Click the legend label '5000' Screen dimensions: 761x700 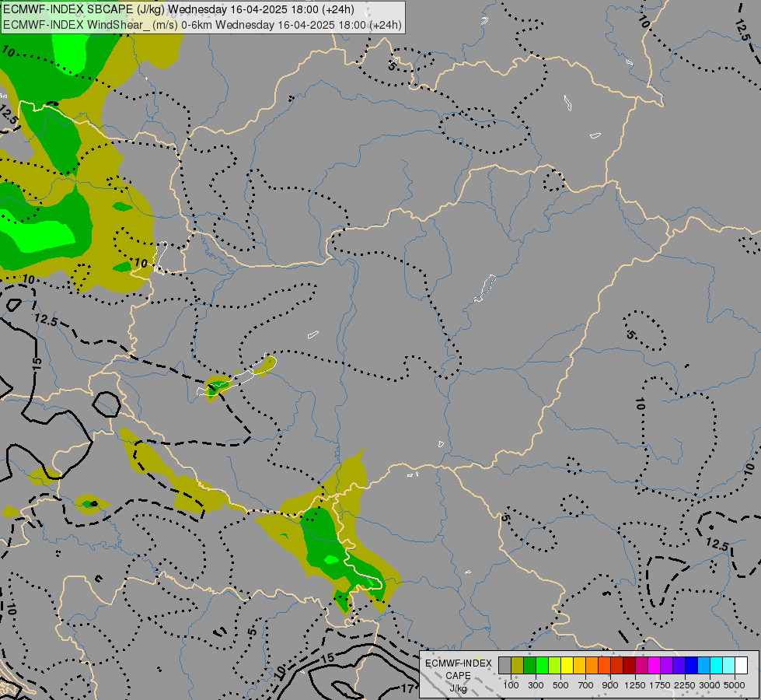(x=735, y=685)
